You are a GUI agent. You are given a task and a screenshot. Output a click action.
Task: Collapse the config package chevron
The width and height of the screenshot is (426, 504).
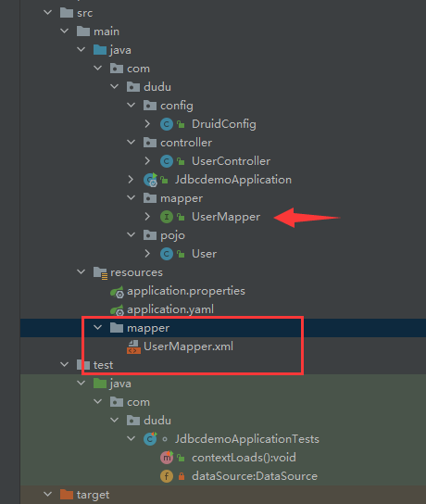(132, 105)
